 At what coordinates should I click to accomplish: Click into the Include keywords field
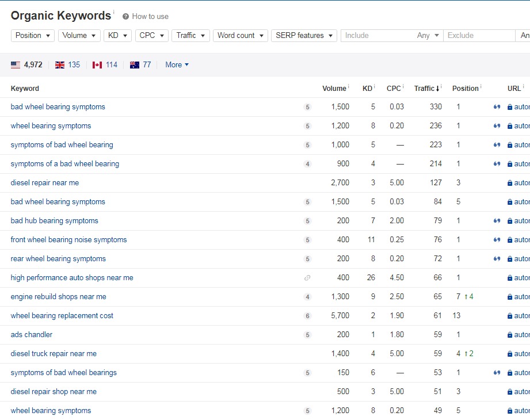(378, 36)
